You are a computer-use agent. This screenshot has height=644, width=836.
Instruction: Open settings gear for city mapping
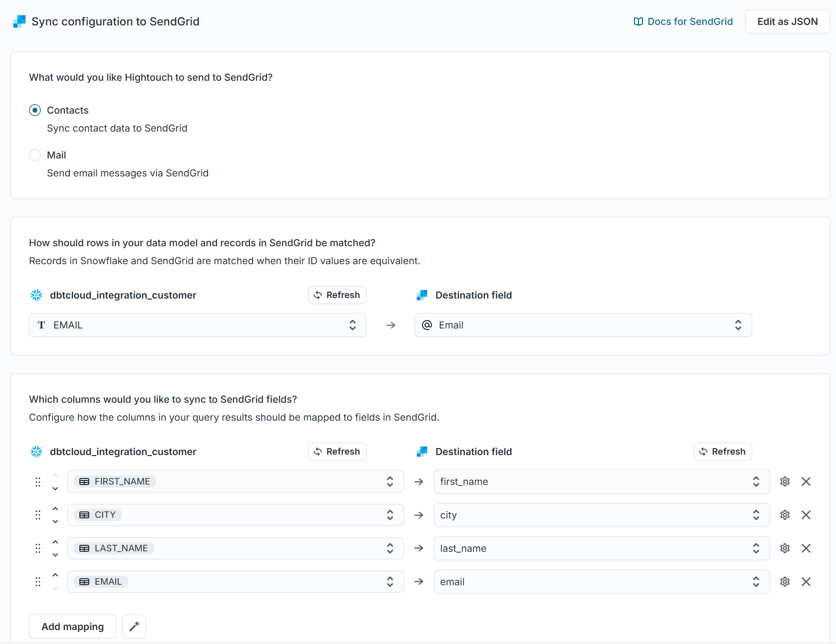tap(785, 515)
